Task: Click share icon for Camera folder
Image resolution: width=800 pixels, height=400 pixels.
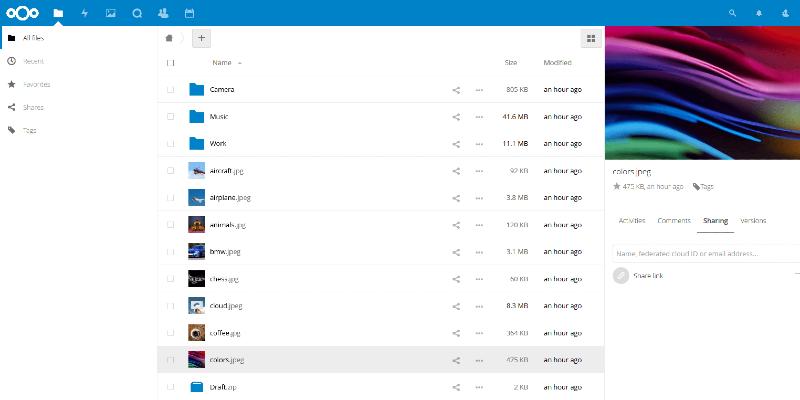Action: 456,90
